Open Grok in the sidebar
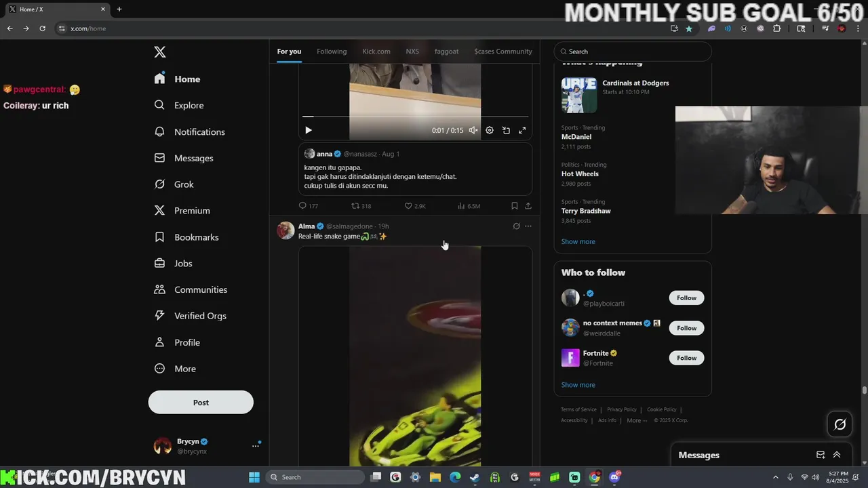This screenshot has width=868, height=488. coord(174,184)
